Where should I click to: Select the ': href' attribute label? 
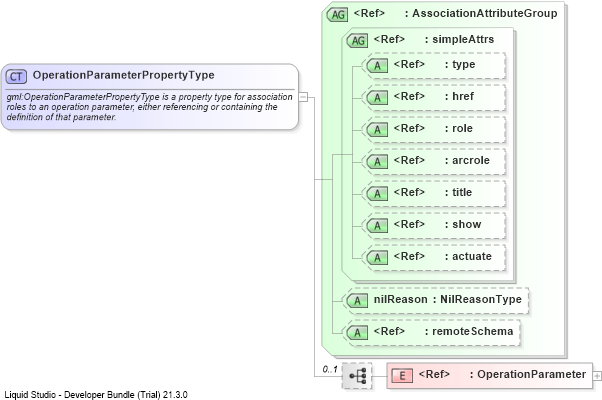(x=459, y=96)
